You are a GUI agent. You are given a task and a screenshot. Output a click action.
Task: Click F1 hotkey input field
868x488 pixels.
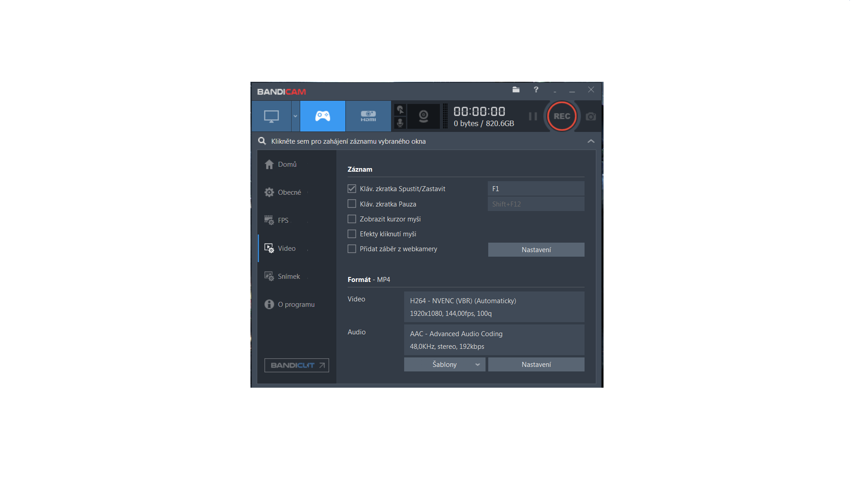[x=536, y=189]
